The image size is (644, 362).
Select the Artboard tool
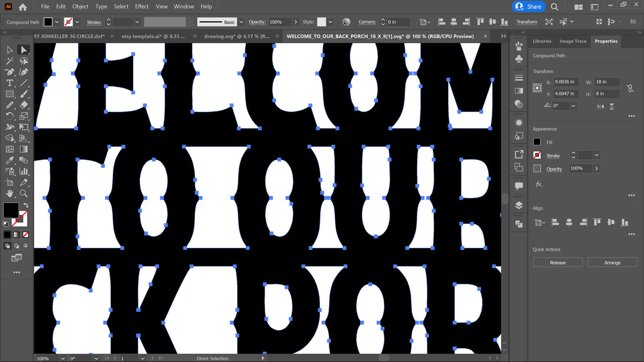10,182
